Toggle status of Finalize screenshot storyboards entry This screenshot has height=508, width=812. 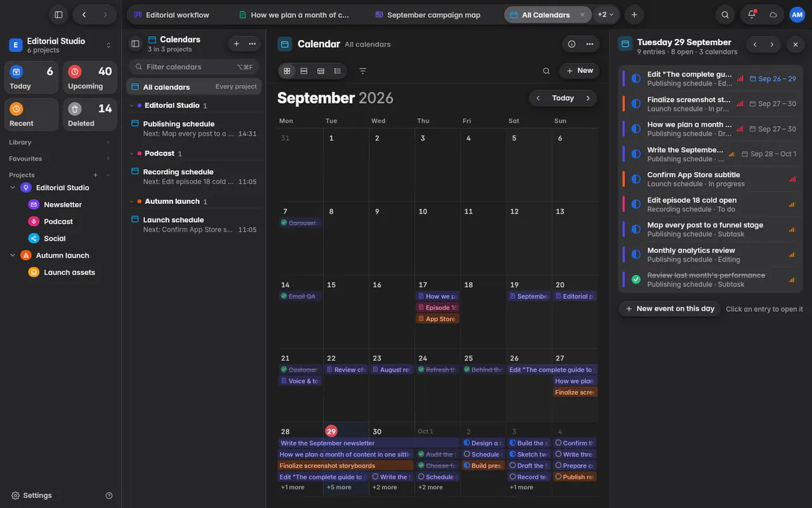click(x=636, y=104)
